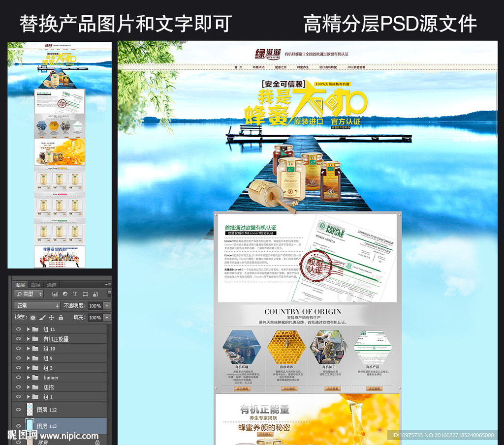Screen dimensions: 504x445
Task: Select the adjustment layers filter icon
Action: point(65,295)
